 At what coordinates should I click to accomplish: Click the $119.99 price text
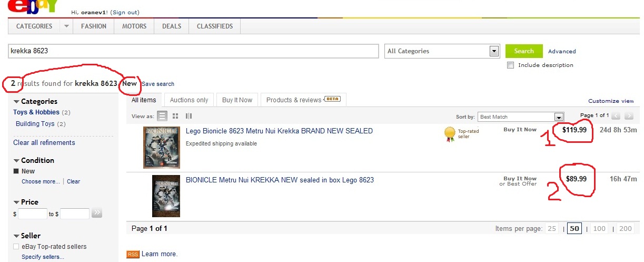pyautogui.click(x=574, y=130)
